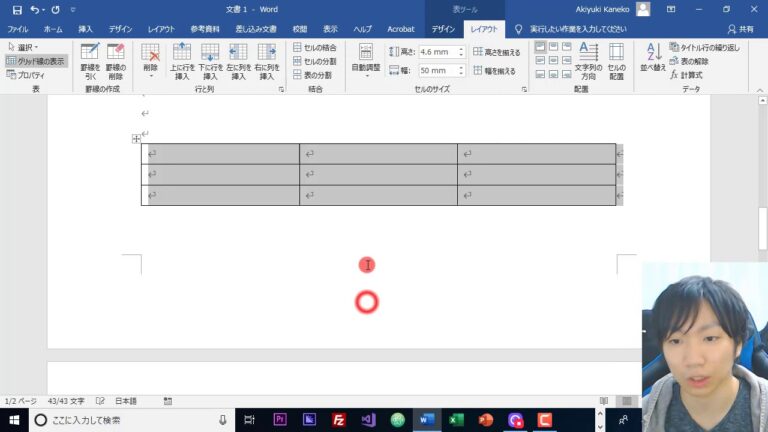768x432 pixels.
Task: Insert 計算式 formula
Action: (x=686, y=75)
